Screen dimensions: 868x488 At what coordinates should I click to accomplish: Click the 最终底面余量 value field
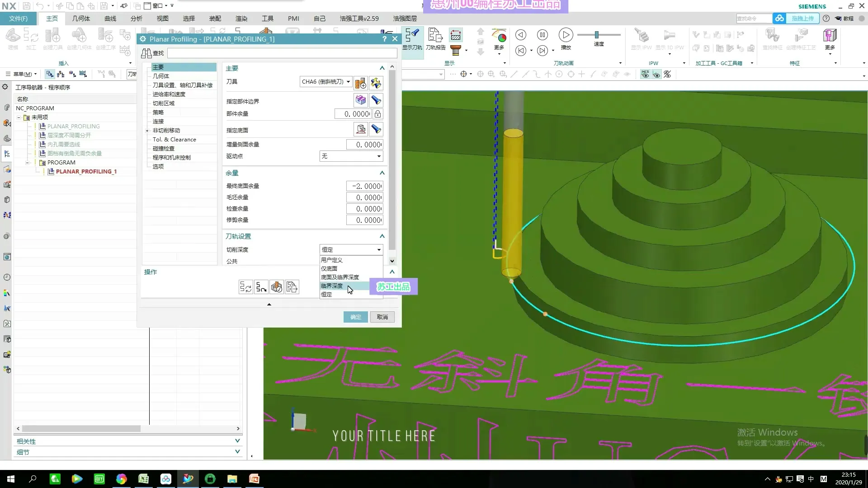tap(365, 186)
